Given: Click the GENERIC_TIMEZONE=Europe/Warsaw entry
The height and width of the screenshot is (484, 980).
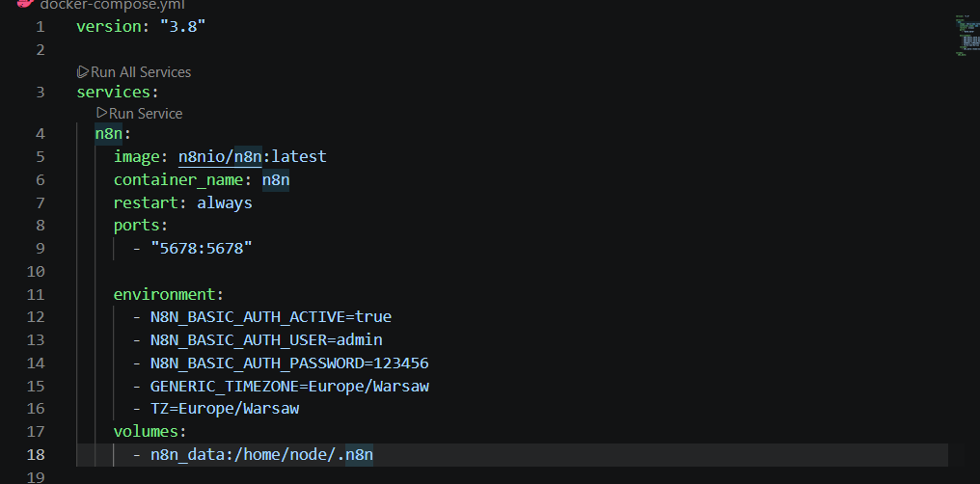Looking at the screenshot, I should pyautogui.click(x=289, y=386).
